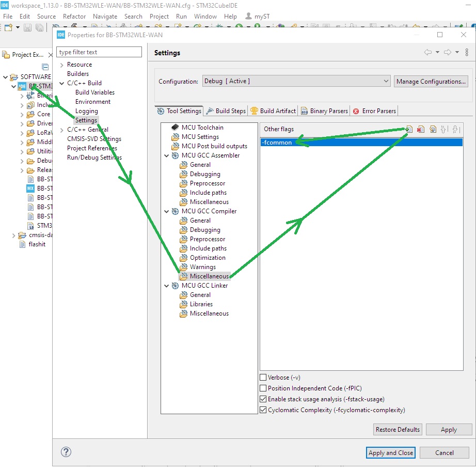Collapse the MCU GCC Linker node
Viewport: 476px width, 471px height.
tap(166, 286)
